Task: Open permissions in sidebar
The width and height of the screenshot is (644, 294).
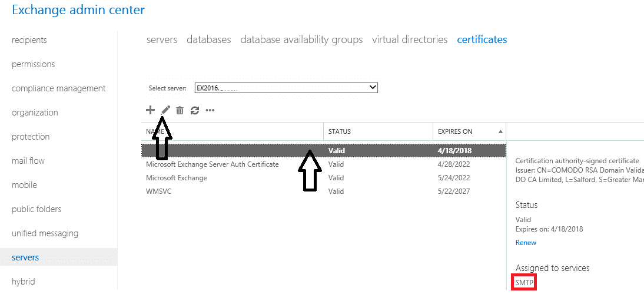Action: (34, 64)
